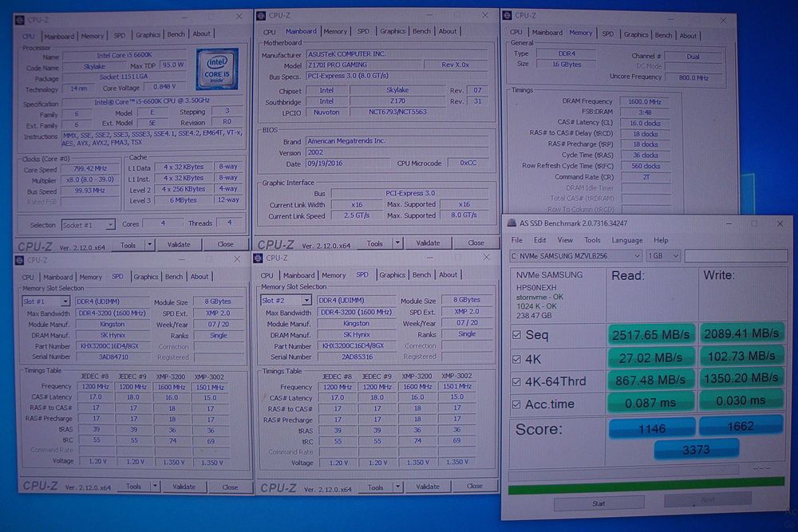Click the Acc.time read value 0.087 ms
This screenshot has width=798, height=532.
click(x=651, y=403)
